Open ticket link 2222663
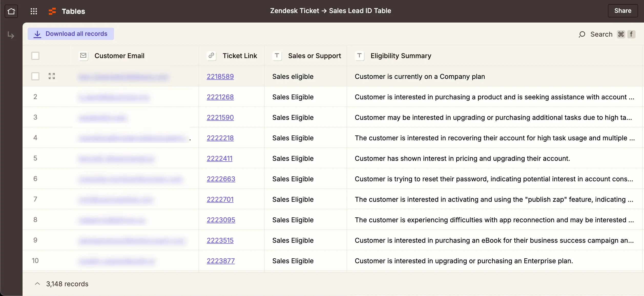Screen dimensions: 644x296 (x=221, y=179)
